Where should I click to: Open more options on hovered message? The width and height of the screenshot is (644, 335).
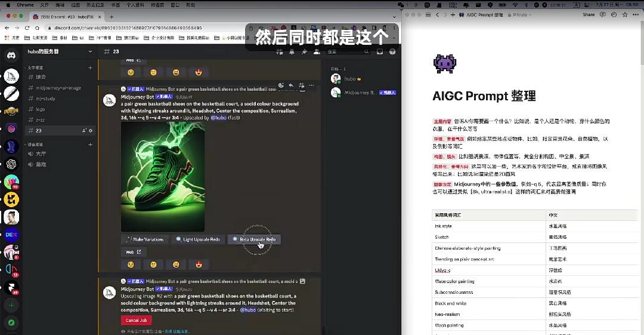tap(312, 85)
